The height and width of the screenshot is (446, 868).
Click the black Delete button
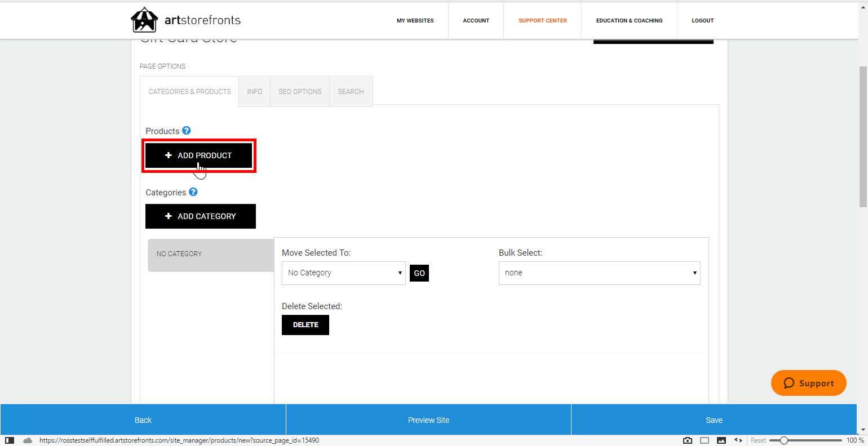305,325
